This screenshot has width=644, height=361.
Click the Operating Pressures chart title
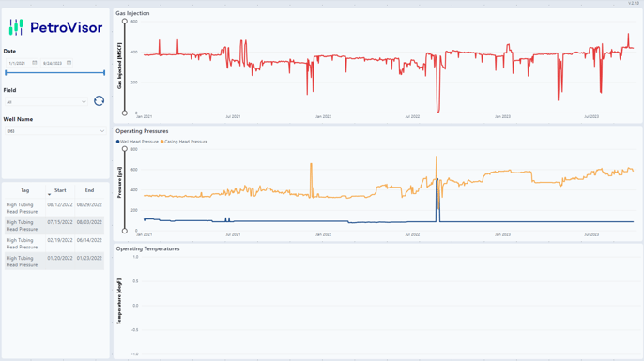pyautogui.click(x=142, y=131)
